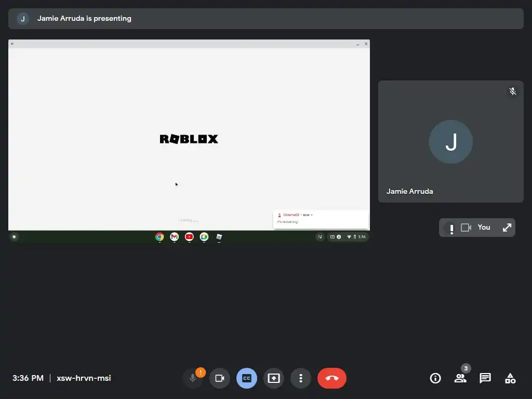Click the back arrow in Roblox window

[12, 44]
